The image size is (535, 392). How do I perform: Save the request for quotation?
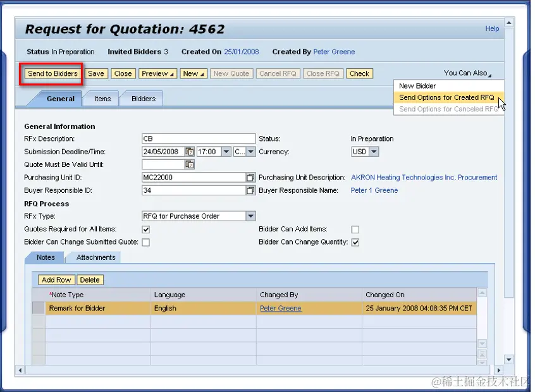[x=96, y=73]
